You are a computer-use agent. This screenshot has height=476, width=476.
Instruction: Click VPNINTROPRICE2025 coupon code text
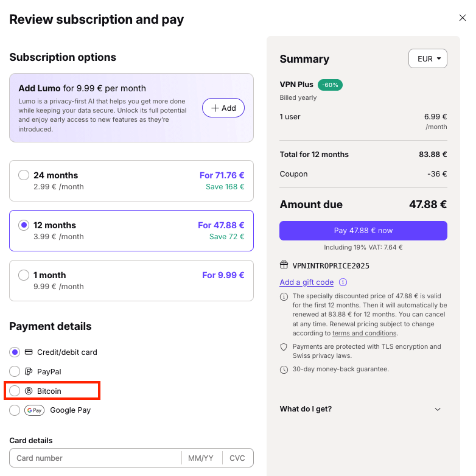pyautogui.click(x=331, y=266)
